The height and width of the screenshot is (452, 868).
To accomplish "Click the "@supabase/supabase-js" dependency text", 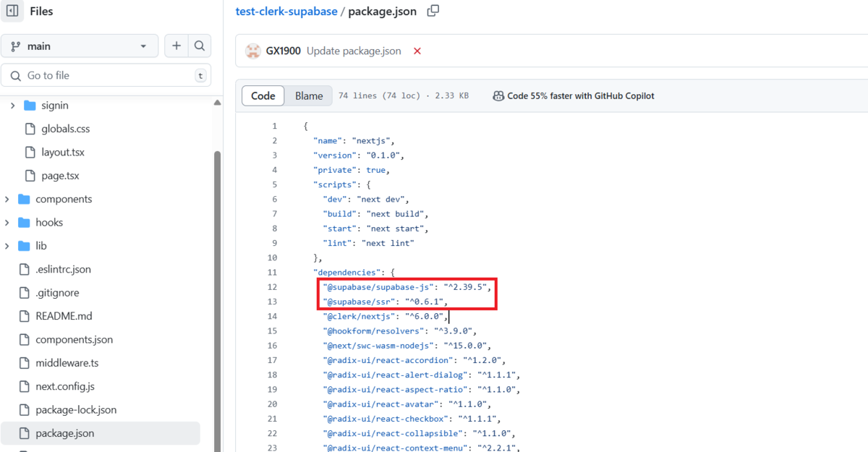I will point(378,287).
